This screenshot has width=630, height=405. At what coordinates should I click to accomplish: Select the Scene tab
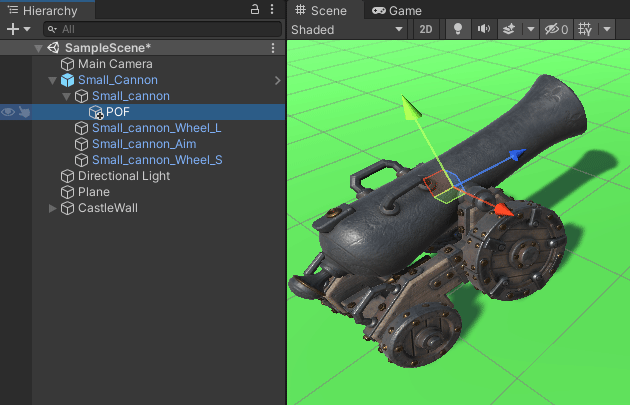pyautogui.click(x=321, y=10)
